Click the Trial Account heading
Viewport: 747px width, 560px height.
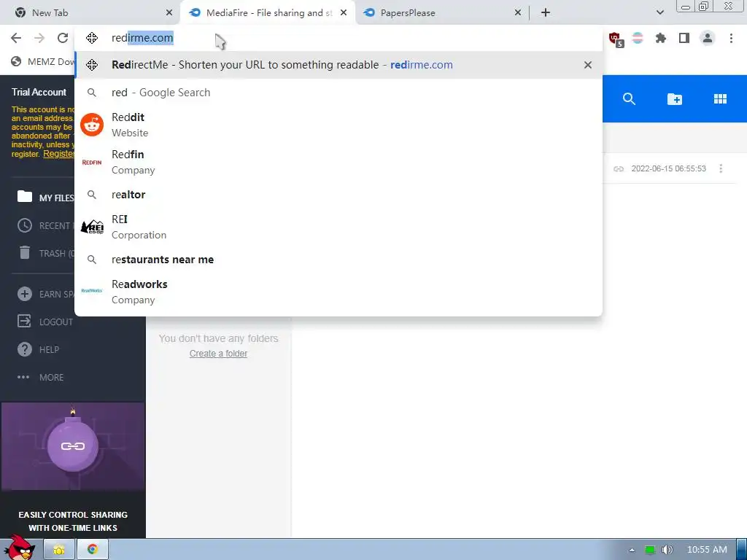tap(39, 92)
